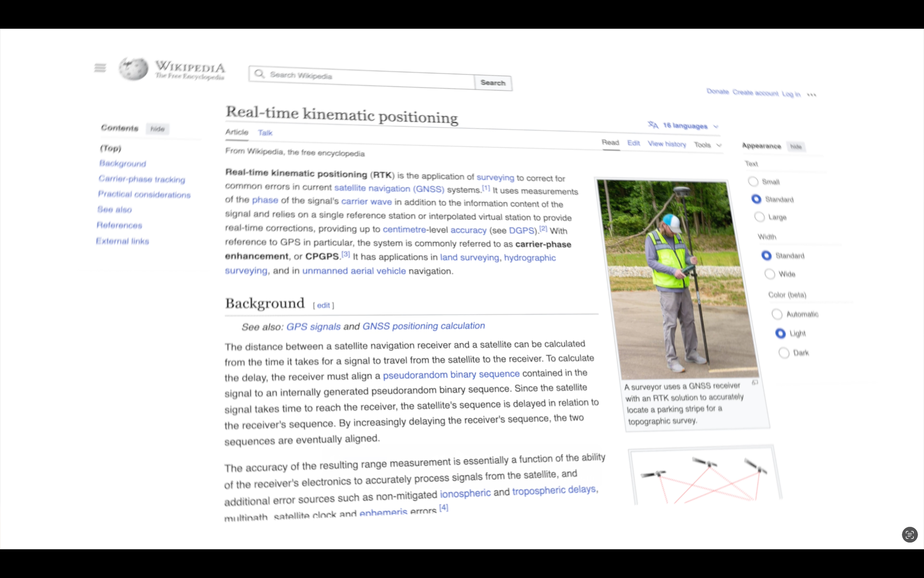
Task: Open the satellite diagram thumbnail
Action: [705, 476]
